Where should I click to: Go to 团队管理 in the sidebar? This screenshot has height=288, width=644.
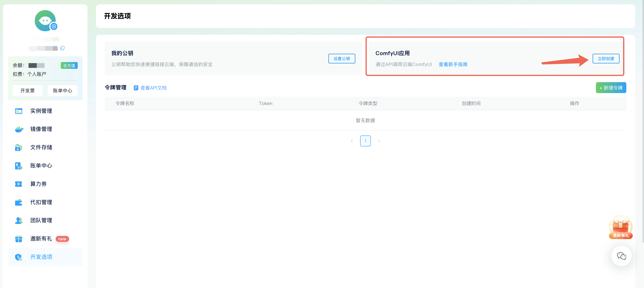41,220
